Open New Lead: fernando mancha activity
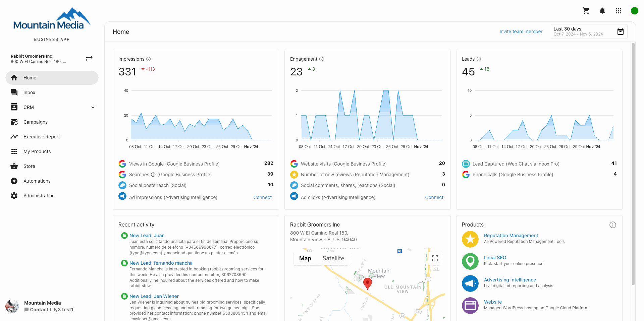 161,263
